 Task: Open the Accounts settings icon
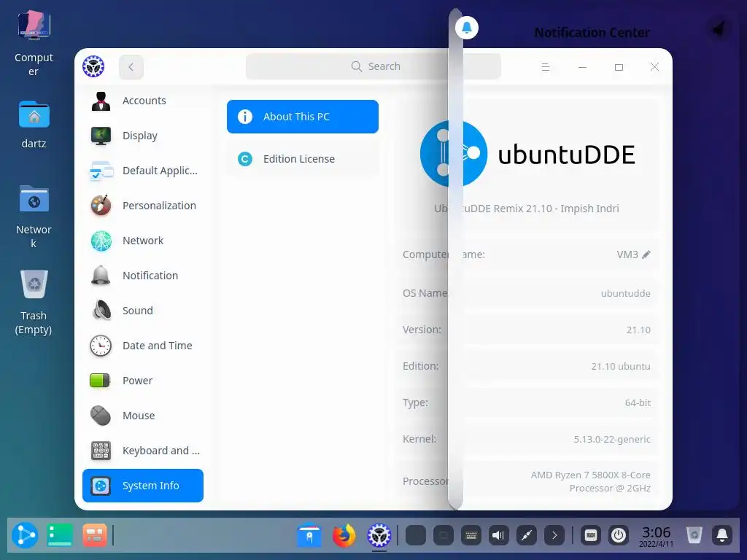(101, 101)
